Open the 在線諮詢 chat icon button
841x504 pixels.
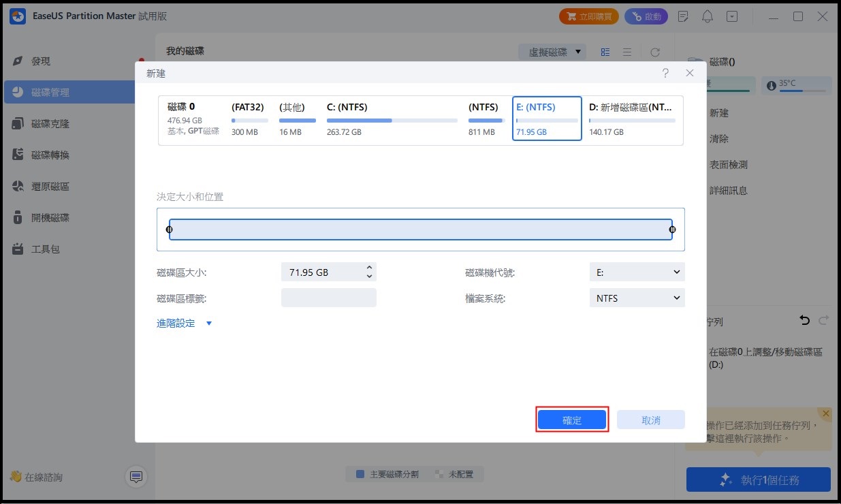pos(136,477)
